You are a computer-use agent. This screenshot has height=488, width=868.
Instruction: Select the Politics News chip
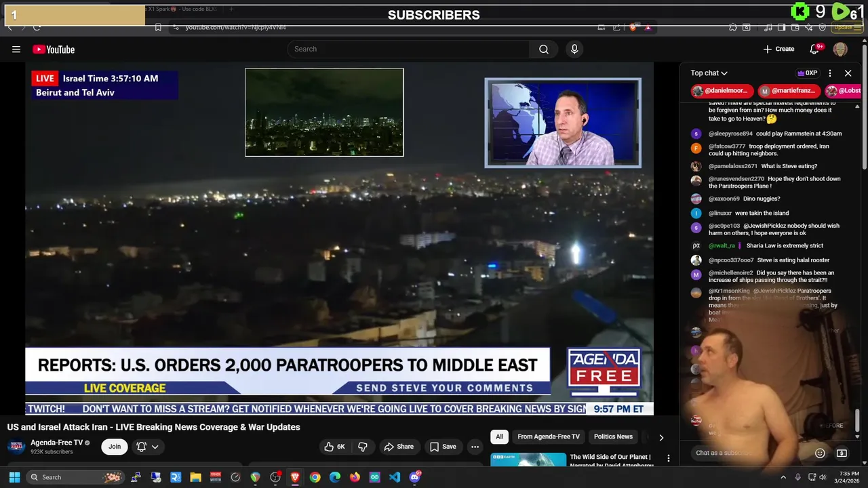613,436
